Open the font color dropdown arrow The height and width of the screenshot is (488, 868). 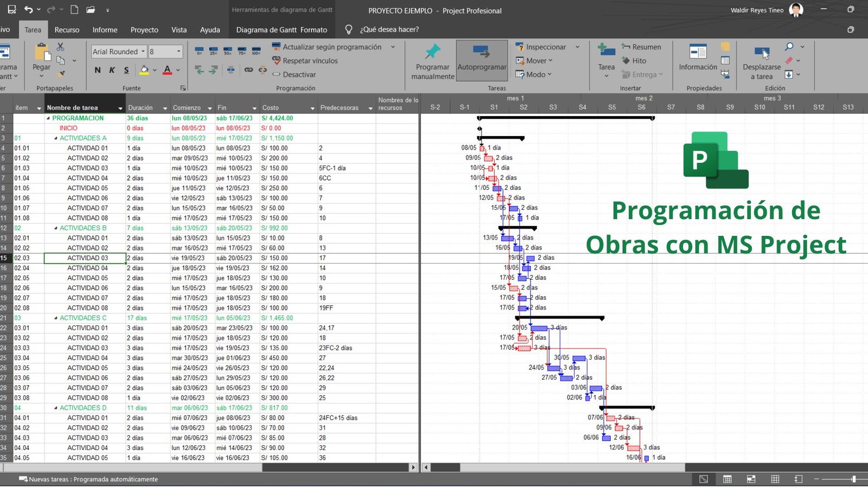tap(178, 70)
